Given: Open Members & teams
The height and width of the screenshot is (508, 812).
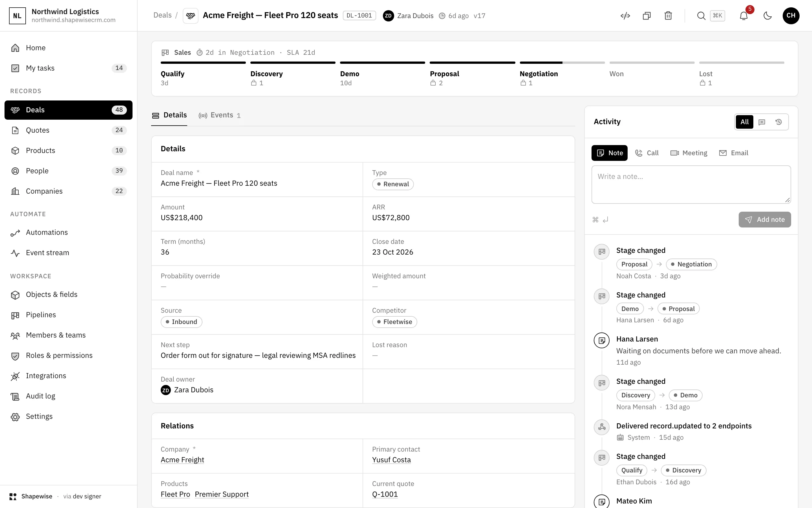Looking at the screenshot, I should [x=69, y=335].
